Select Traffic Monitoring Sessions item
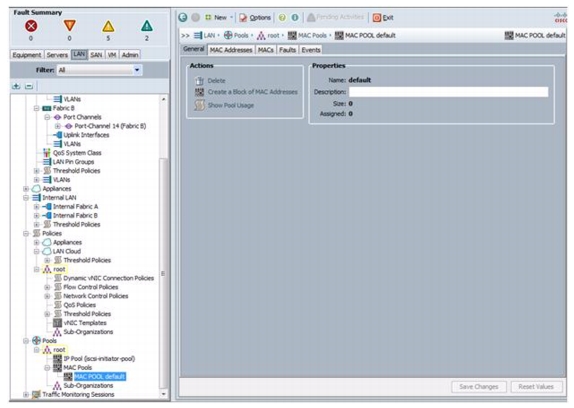This screenshot has height=408, width=574. (x=78, y=394)
